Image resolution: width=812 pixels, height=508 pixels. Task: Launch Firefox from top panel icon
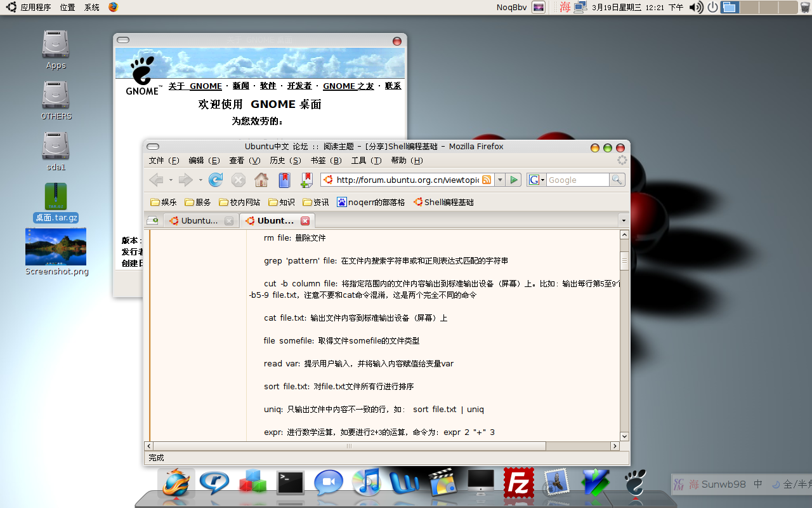click(113, 7)
